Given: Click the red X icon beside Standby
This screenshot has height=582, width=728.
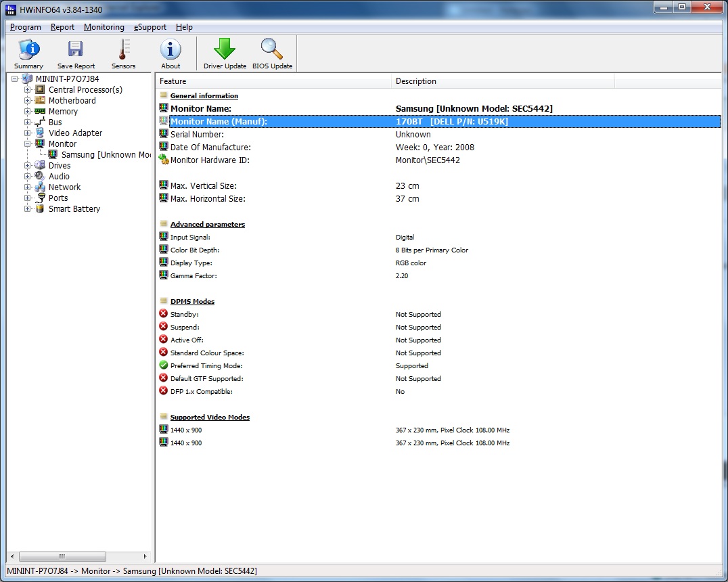Looking at the screenshot, I should (x=164, y=313).
